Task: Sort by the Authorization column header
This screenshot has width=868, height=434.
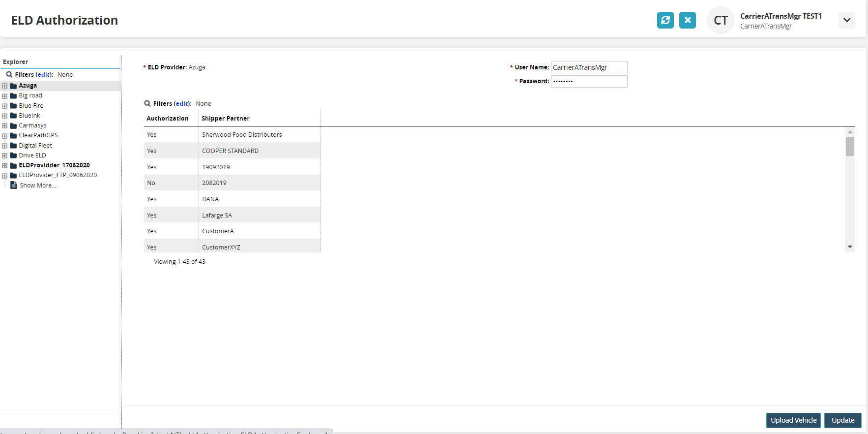Action: (168, 119)
